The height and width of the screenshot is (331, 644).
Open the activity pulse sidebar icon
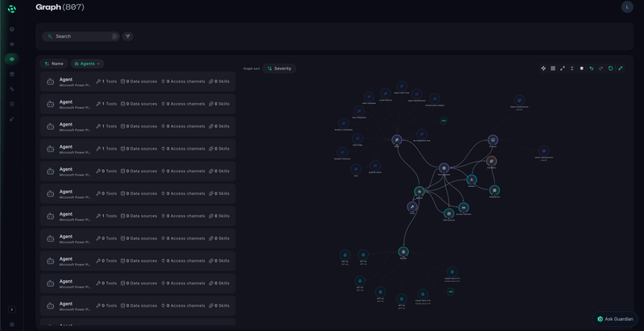12,89
